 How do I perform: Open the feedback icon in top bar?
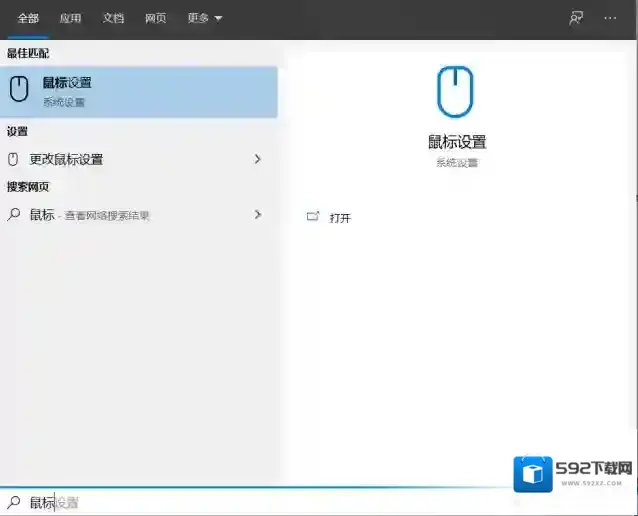pyautogui.click(x=576, y=18)
